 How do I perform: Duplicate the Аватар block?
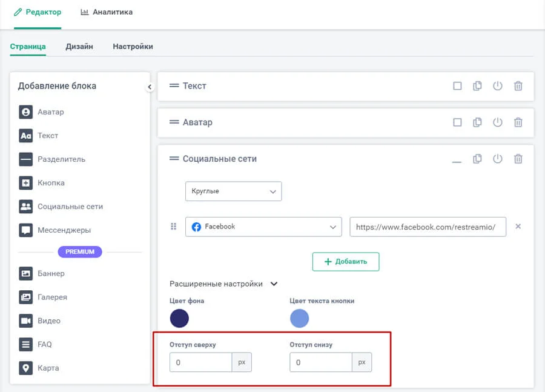(x=477, y=122)
